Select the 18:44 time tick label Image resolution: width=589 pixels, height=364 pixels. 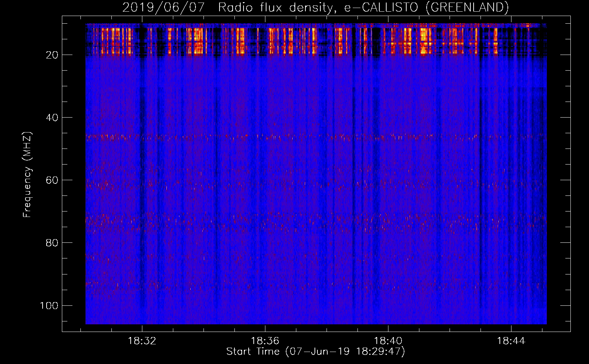511,341
